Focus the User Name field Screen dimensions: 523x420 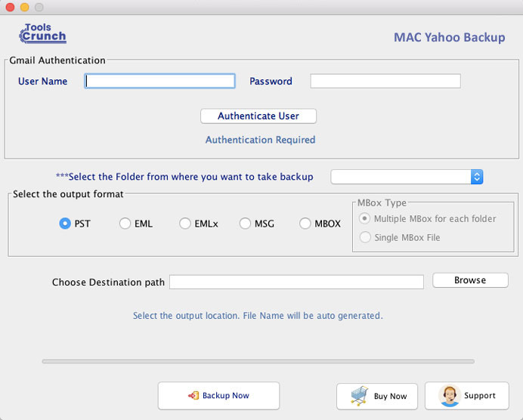tap(159, 81)
